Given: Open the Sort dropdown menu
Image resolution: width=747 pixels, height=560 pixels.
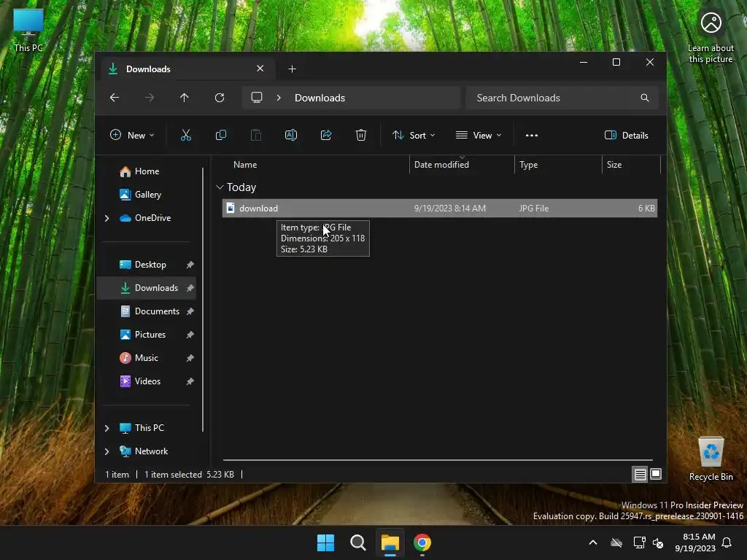Looking at the screenshot, I should click(414, 135).
